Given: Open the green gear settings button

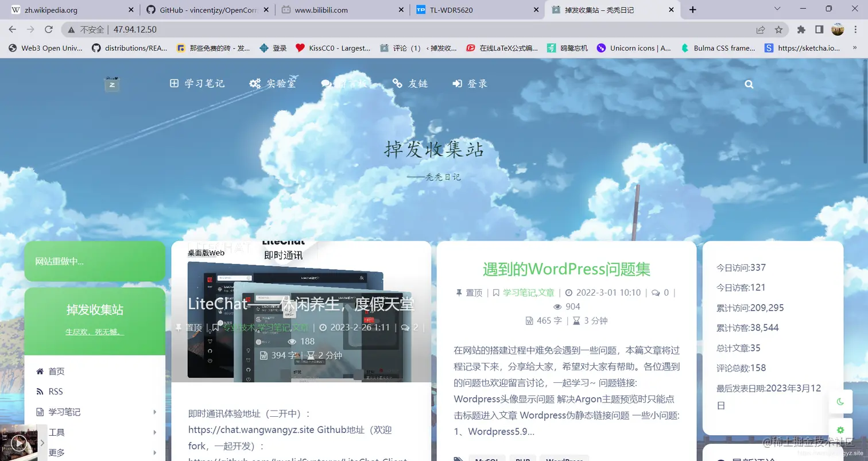Looking at the screenshot, I should click(840, 429).
